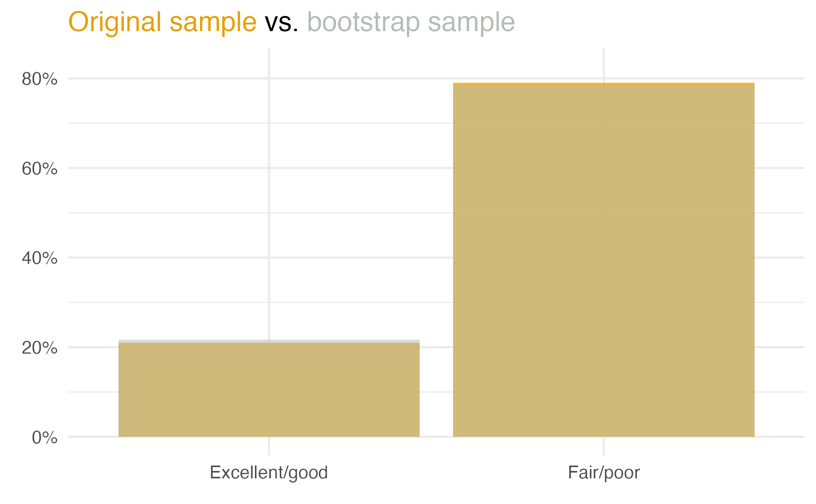The image size is (816, 504).
Task: Click the 20% y-axis label
Action: pos(40,348)
